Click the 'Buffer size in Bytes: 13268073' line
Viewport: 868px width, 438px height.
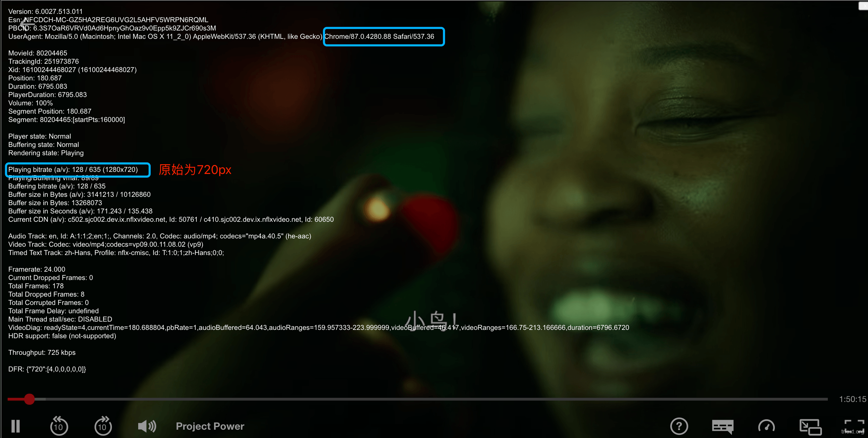click(x=55, y=203)
